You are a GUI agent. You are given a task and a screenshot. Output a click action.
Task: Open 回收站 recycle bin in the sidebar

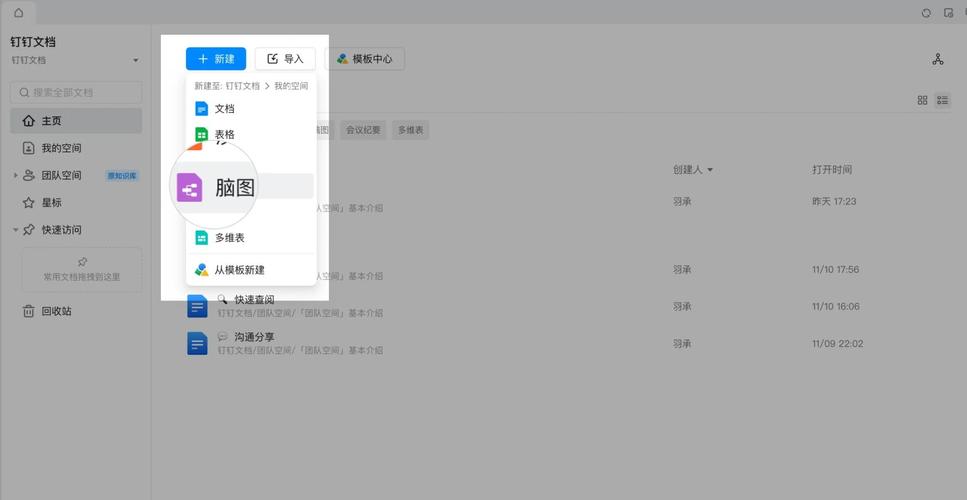pos(56,311)
